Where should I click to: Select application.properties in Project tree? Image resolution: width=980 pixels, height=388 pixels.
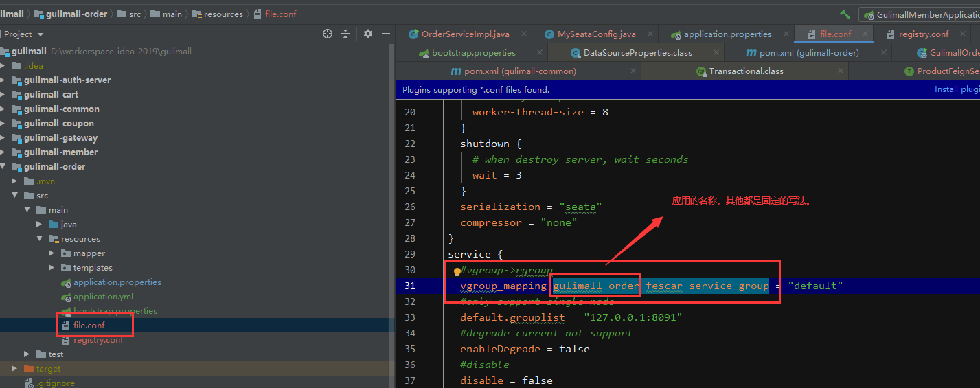[x=117, y=282]
